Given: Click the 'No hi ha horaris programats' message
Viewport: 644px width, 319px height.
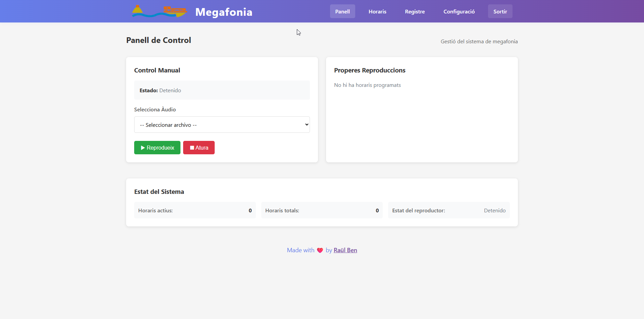Looking at the screenshot, I should [x=367, y=85].
